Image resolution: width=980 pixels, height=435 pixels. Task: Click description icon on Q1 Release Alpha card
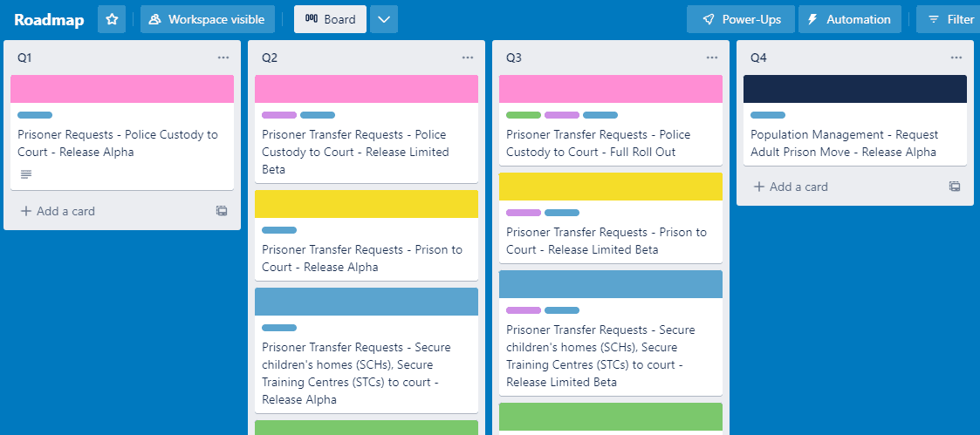click(26, 174)
